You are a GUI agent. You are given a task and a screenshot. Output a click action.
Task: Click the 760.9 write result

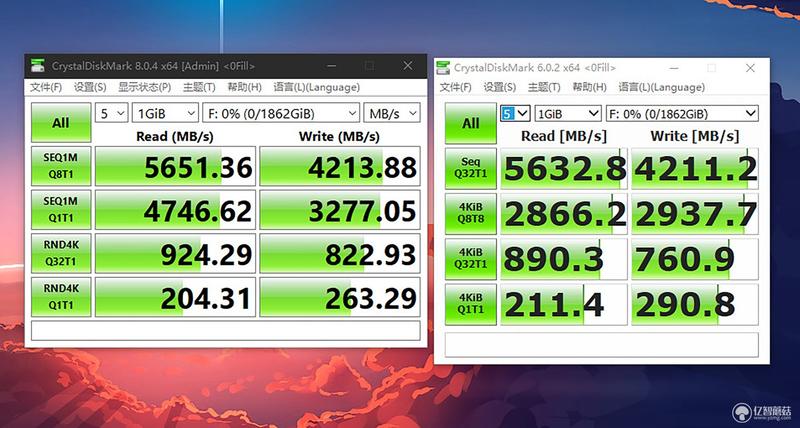pos(695,259)
